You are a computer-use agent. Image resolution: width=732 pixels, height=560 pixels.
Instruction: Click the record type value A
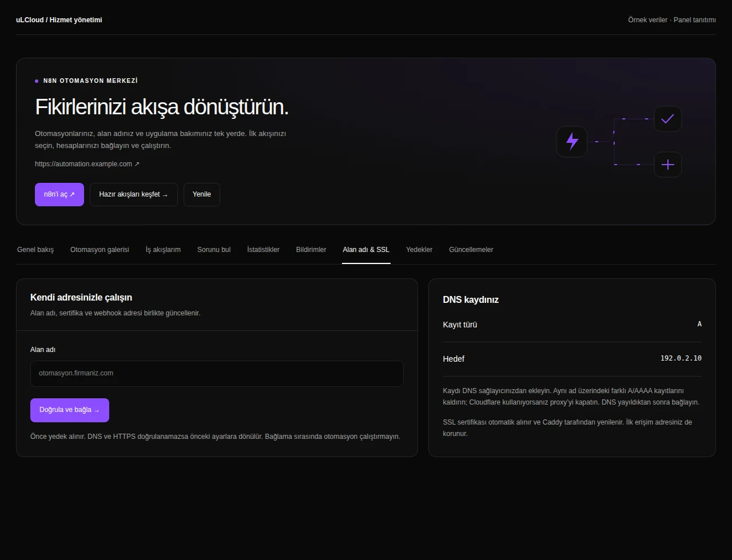(699, 324)
